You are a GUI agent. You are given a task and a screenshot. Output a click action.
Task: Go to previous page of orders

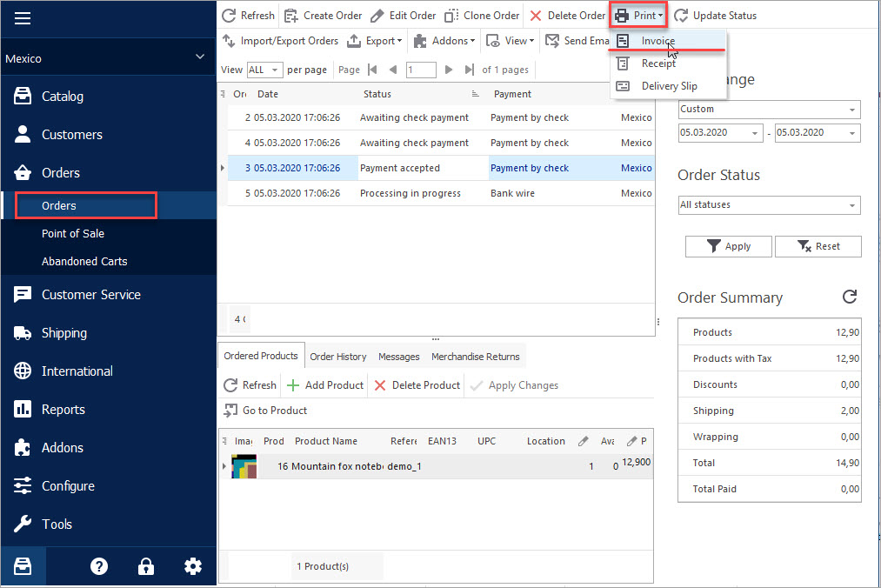click(x=393, y=70)
